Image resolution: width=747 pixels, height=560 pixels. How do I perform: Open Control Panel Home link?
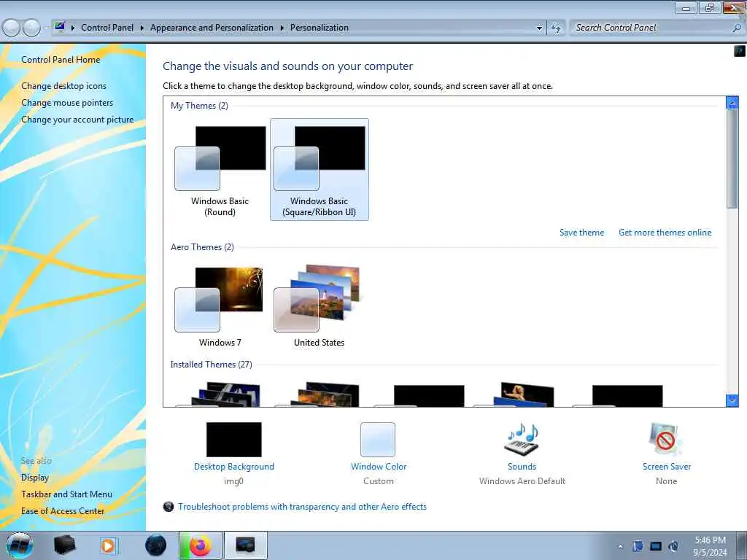coord(61,60)
